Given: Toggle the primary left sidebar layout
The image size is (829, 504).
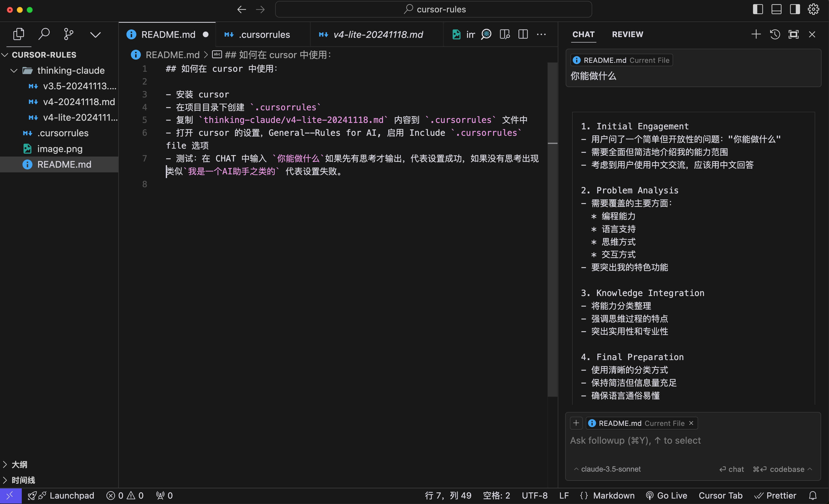Looking at the screenshot, I should pos(758,9).
